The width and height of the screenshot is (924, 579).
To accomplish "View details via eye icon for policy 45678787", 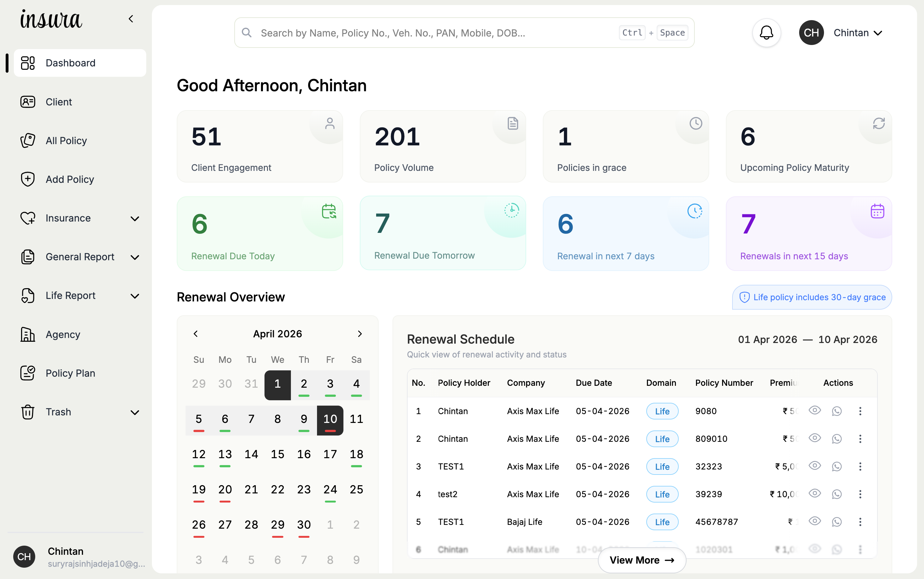I will pyautogui.click(x=815, y=521).
